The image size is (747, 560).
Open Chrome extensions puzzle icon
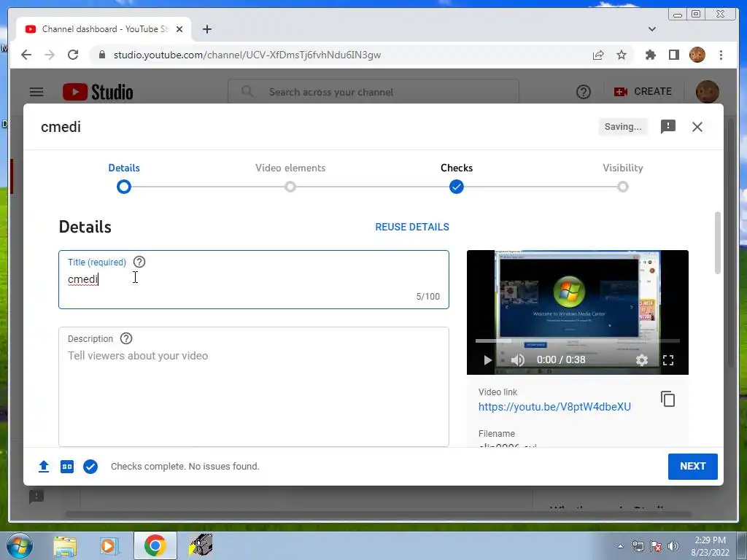coord(650,55)
